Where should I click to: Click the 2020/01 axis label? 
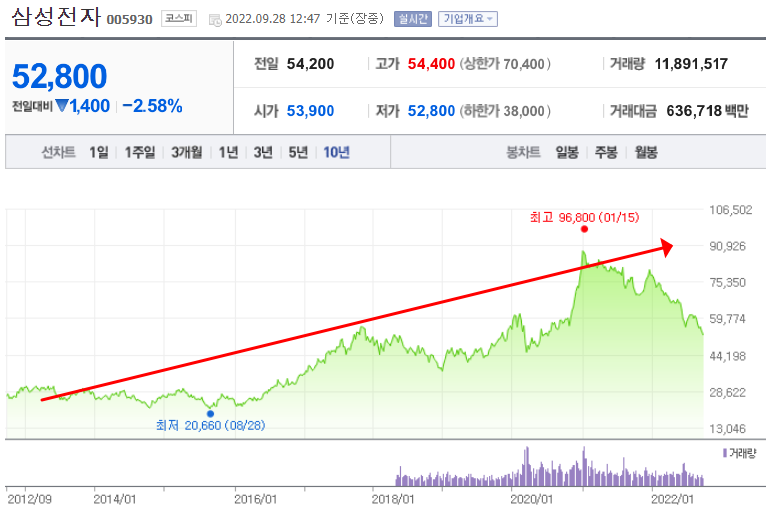[532, 499]
